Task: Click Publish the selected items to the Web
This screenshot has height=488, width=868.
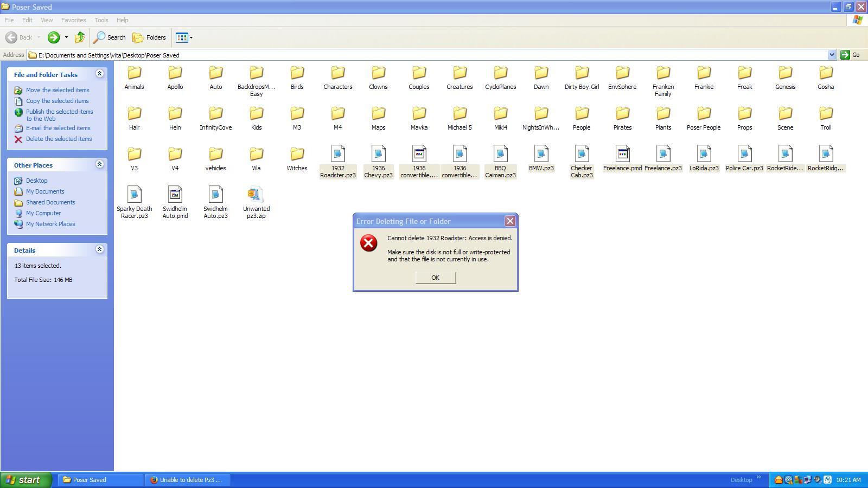Action: point(60,115)
